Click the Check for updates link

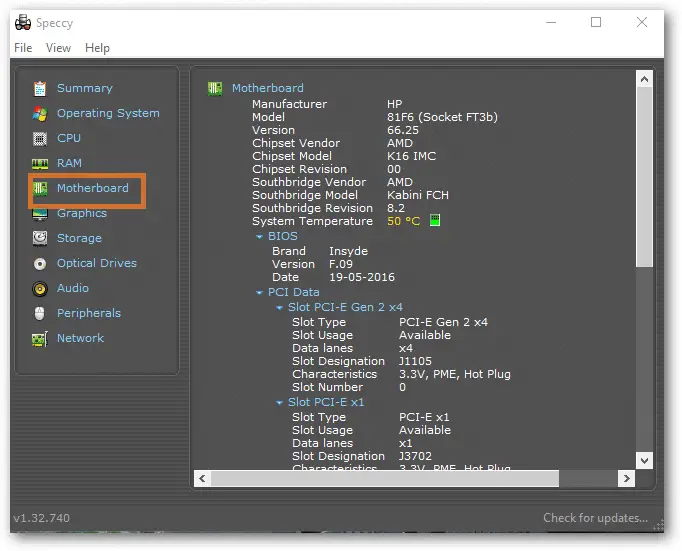point(595,518)
